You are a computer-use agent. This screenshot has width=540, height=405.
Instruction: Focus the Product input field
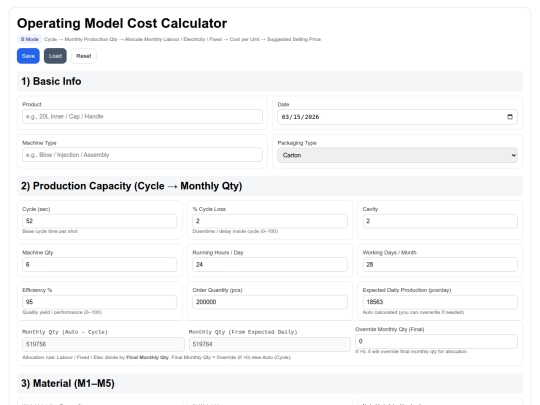142,116
